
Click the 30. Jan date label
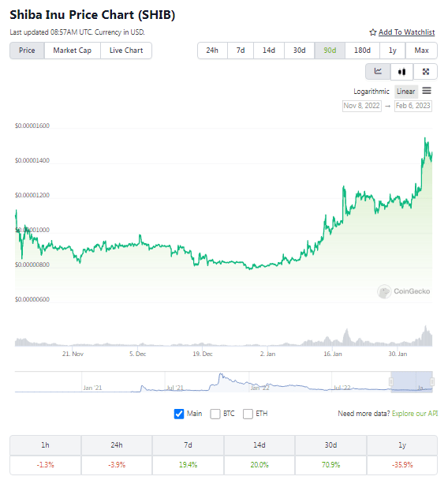tap(398, 354)
